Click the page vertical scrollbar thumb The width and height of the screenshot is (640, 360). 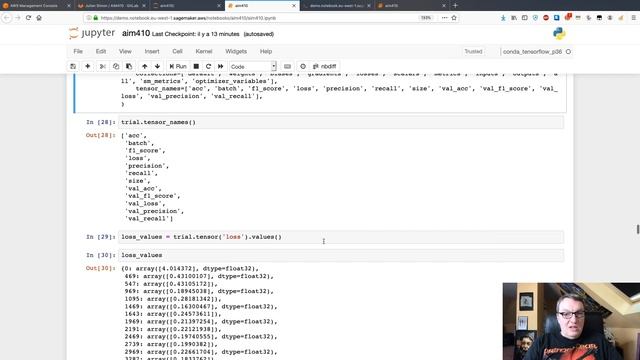pyautogui.click(x=638, y=229)
